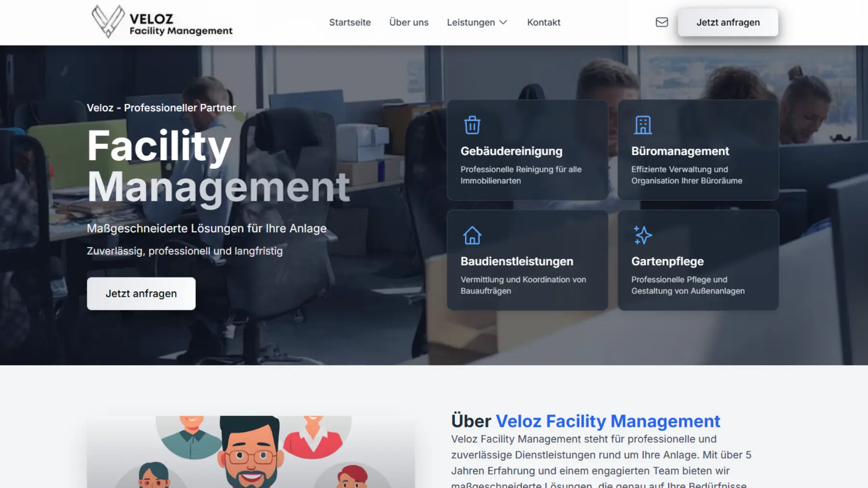Click the Baudienstleistungen house icon
Viewport: 868px width, 488px height.
point(472,235)
